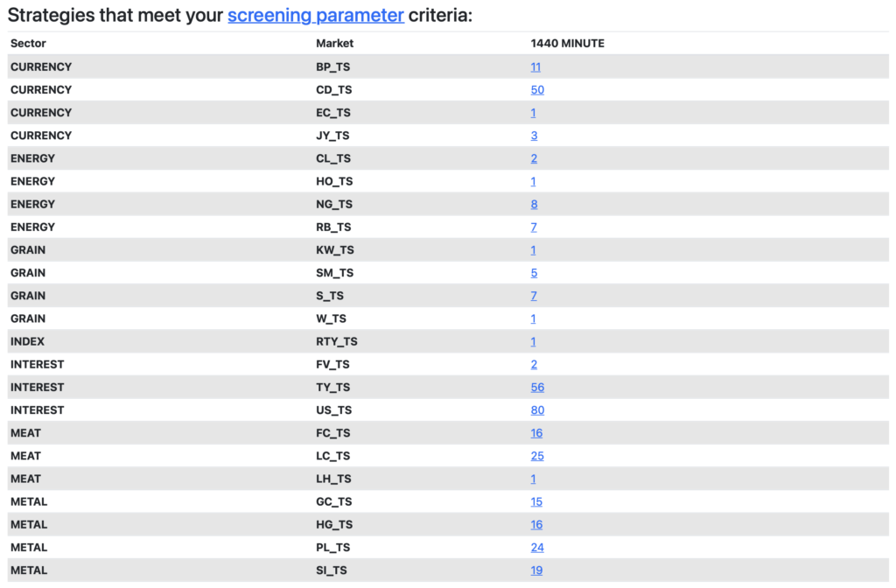Open the screening parameter link

click(315, 16)
